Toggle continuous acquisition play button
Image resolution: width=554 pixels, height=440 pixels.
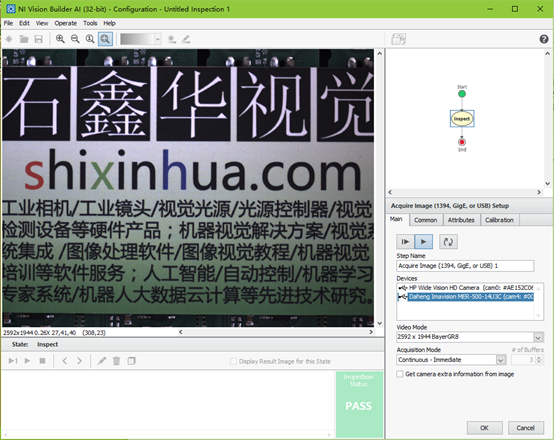pyautogui.click(x=423, y=242)
